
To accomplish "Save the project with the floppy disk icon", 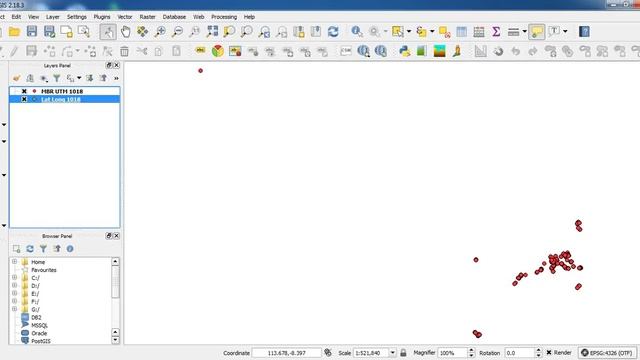I will tap(32, 32).
